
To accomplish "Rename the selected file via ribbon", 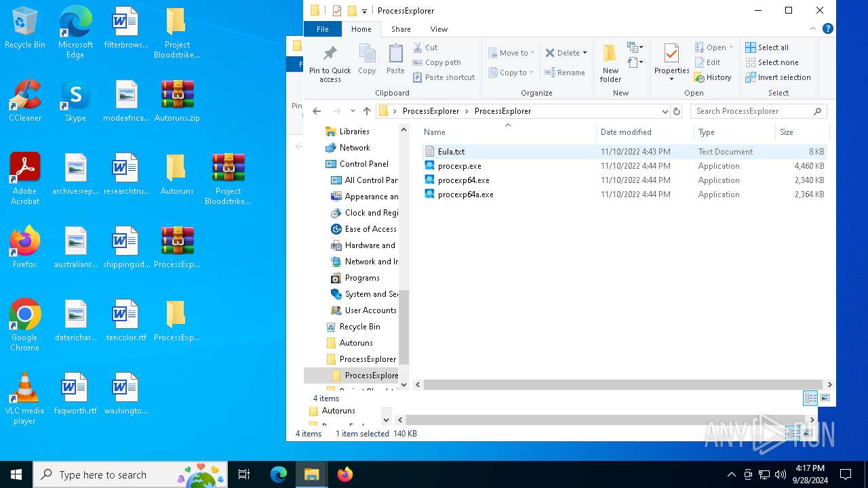I will click(x=565, y=73).
